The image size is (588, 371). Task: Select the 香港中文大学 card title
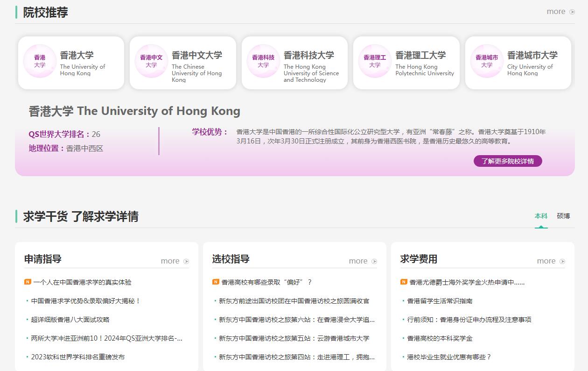(197, 55)
